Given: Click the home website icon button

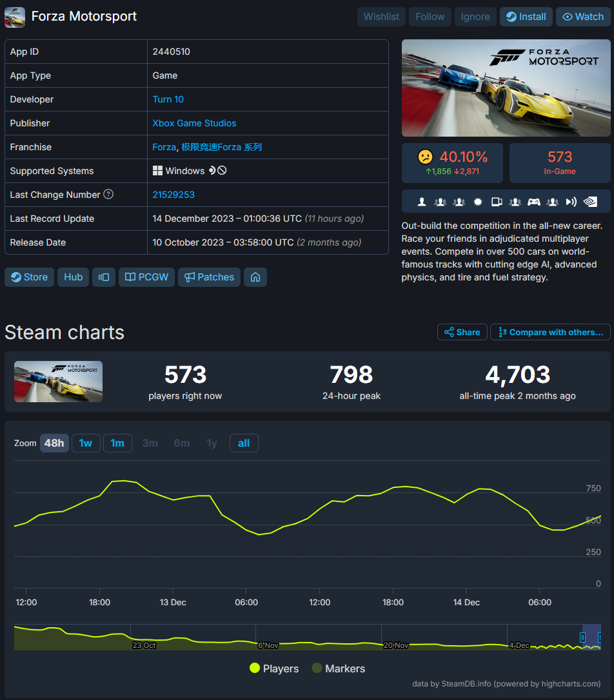Looking at the screenshot, I should coord(255,277).
